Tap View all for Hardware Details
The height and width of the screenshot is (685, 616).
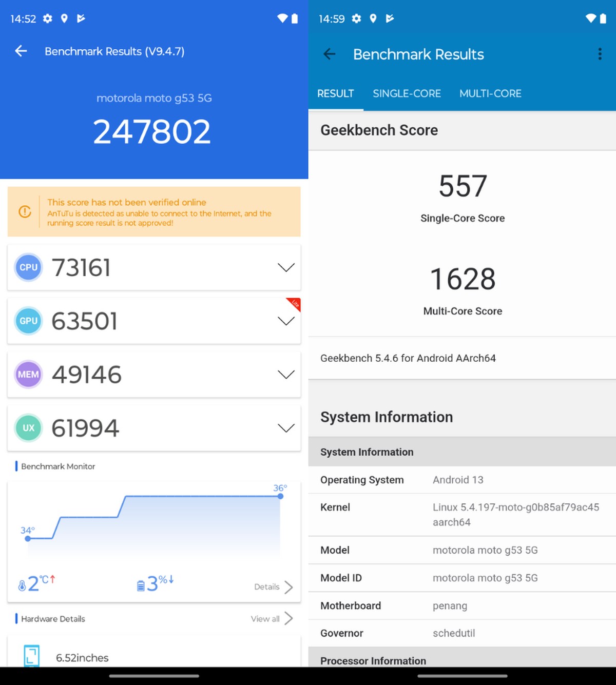(x=272, y=619)
